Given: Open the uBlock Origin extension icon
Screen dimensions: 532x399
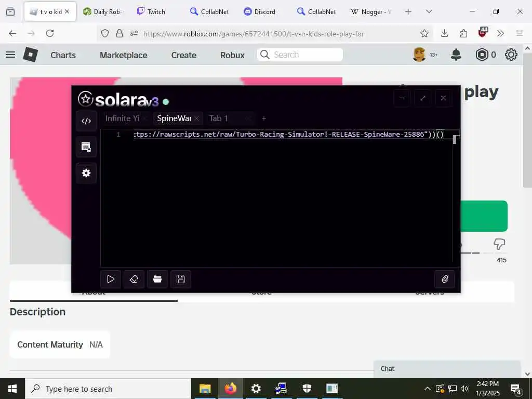Looking at the screenshot, I should tap(483, 33).
